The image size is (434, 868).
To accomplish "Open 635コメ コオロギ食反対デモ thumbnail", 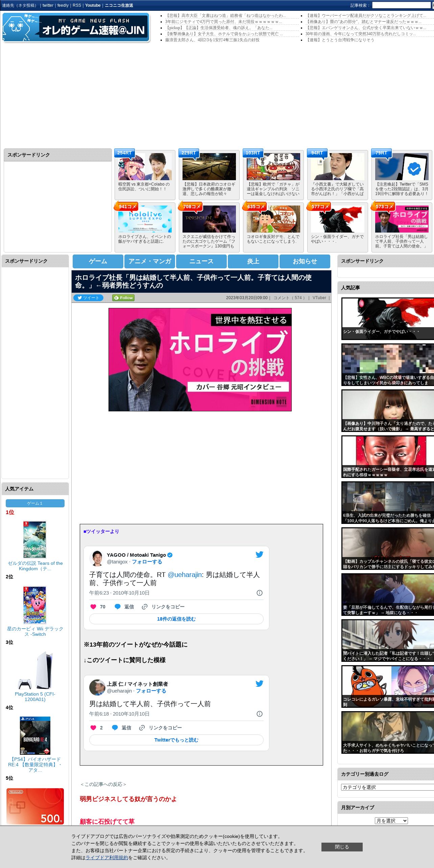I will pyautogui.click(x=273, y=219).
